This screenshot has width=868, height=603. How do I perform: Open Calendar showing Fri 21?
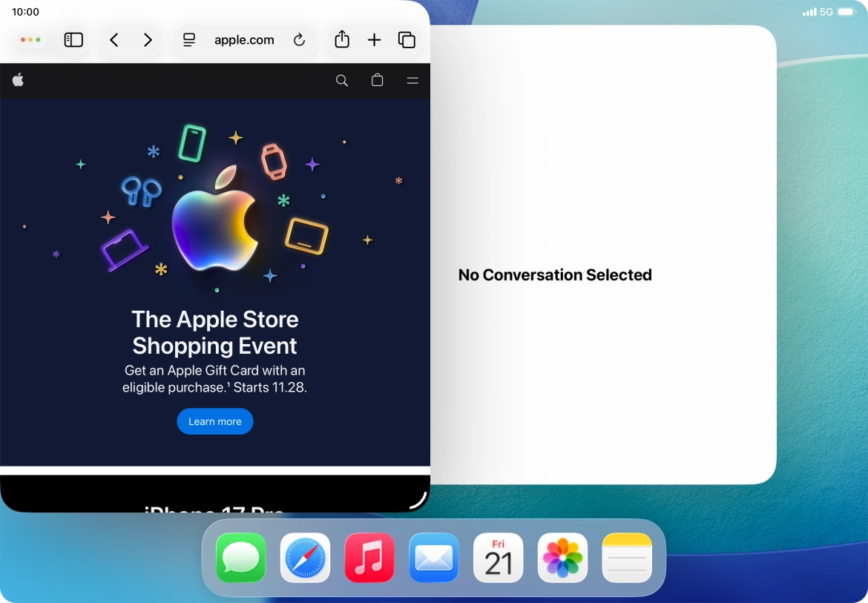pyautogui.click(x=499, y=558)
